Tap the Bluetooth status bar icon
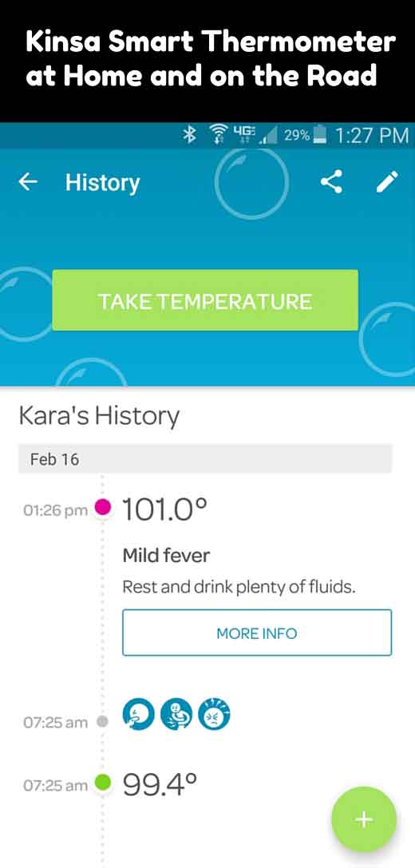 pos(191,135)
